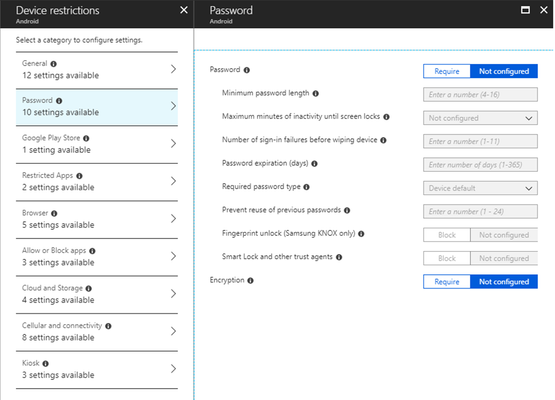Select Not configured for Encryption
Image resolution: width=555 pixels, height=400 pixels.
point(504,282)
